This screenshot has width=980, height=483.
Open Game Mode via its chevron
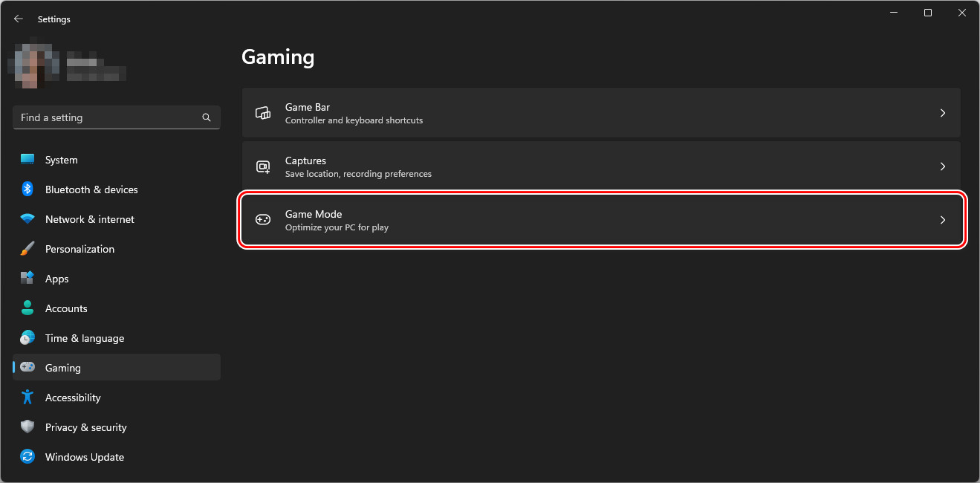943,220
